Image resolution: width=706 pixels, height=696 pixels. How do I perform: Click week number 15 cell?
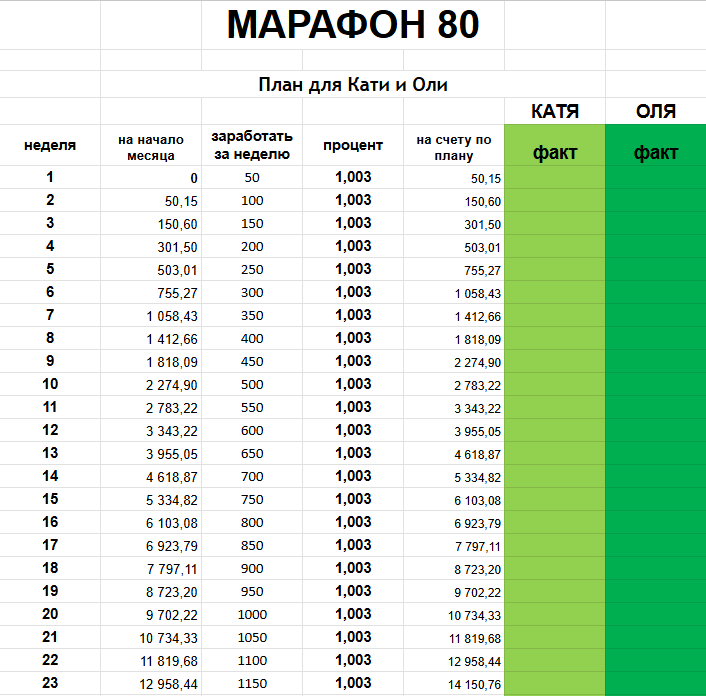point(50,499)
